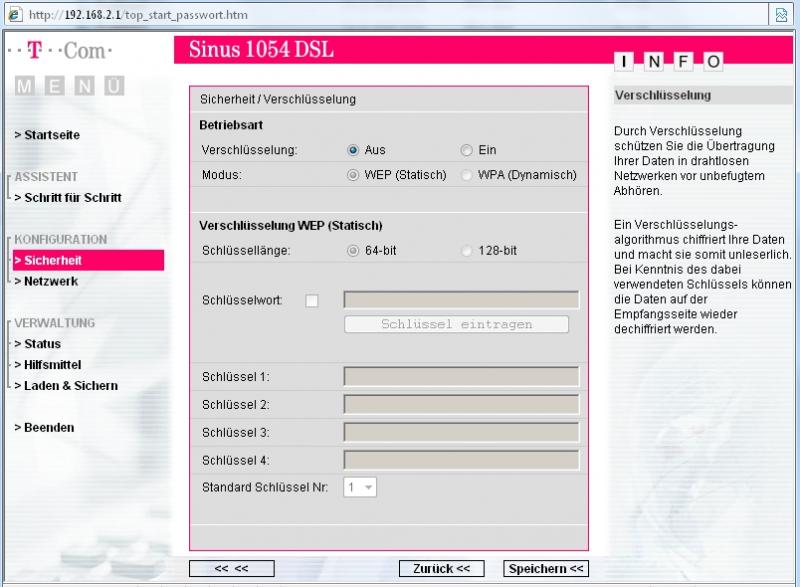Click the Verschlüsselung WEP (Statisch) heading

tap(291, 225)
